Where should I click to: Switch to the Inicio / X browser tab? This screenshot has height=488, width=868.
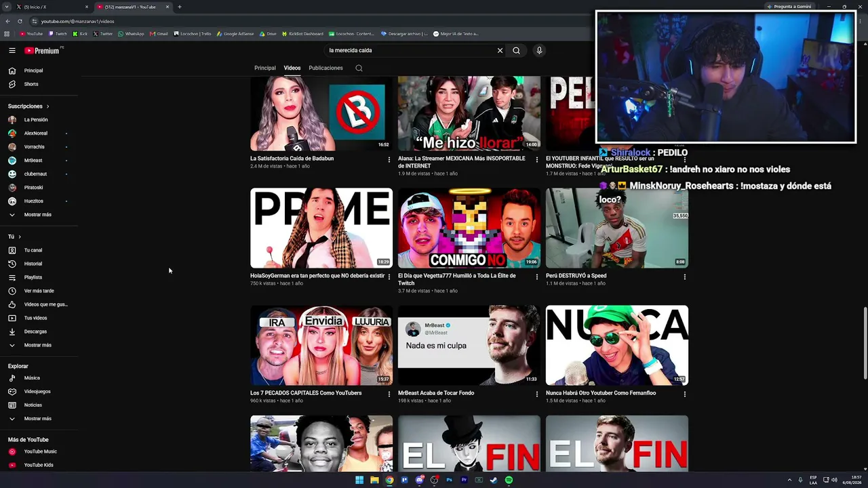click(53, 7)
